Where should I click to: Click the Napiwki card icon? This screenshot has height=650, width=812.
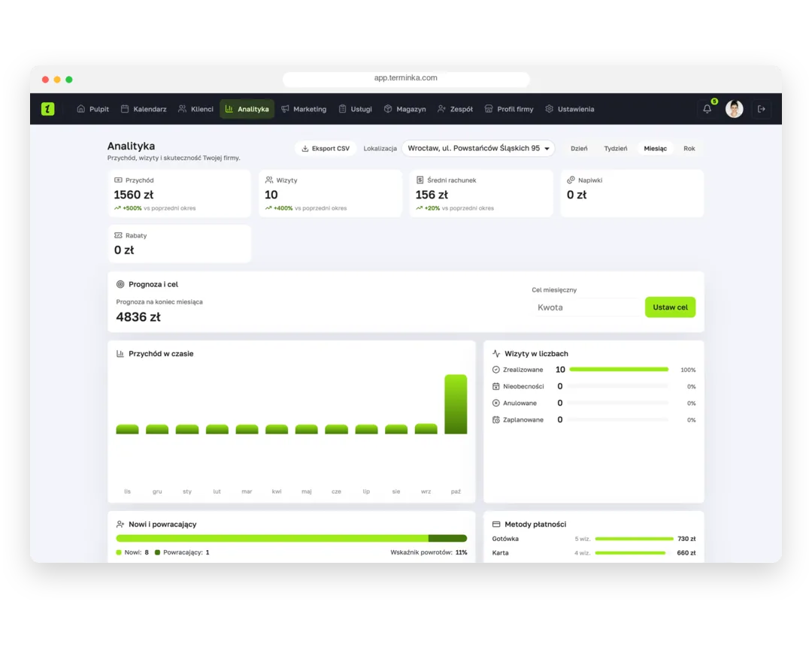[x=571, y=180]
